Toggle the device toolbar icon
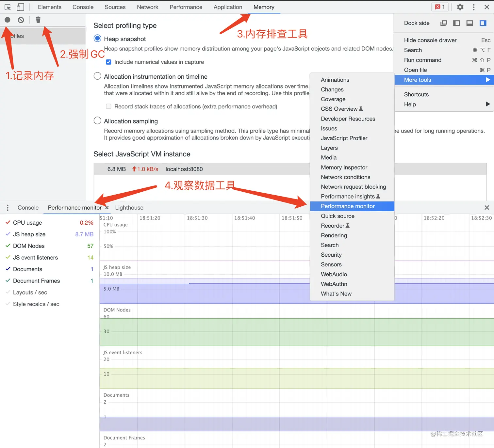Viewport: 494px width, 448px height. coord(20,7)
